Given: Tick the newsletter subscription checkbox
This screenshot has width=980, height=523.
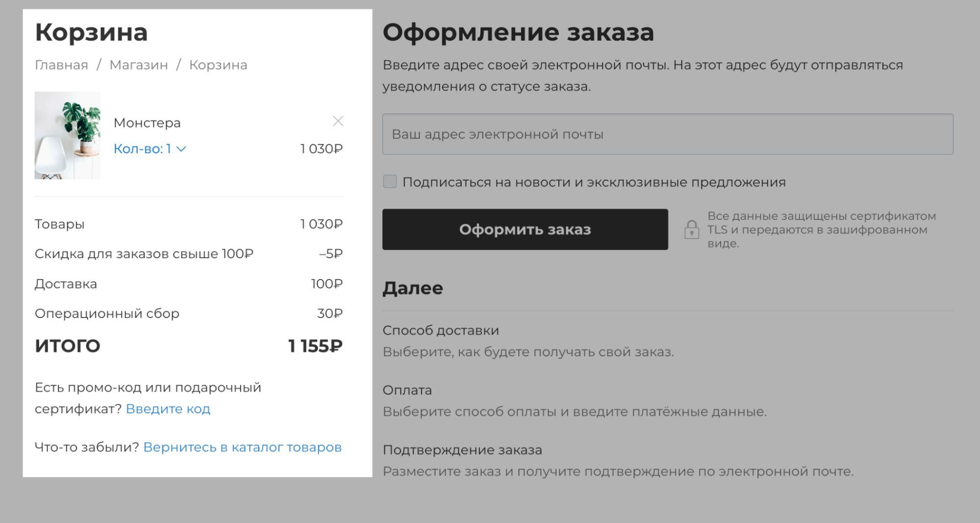Looking at the screenshot, I should point(390,182).
